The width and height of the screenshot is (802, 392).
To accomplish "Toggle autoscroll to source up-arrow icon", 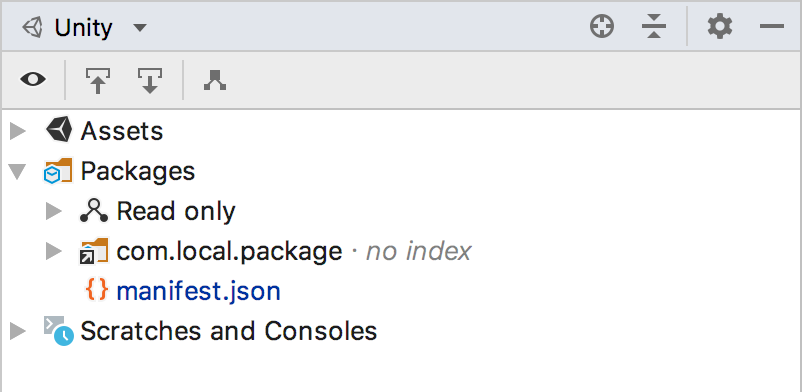I will (98, 80).
